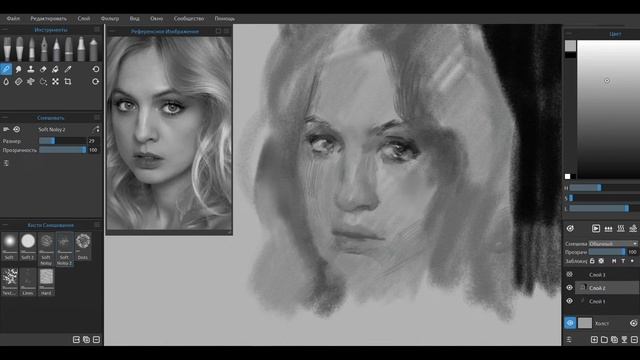Viewport: 640px width, 360px height.
Task: Create a new layer folder
Action: tap(604, 340)
